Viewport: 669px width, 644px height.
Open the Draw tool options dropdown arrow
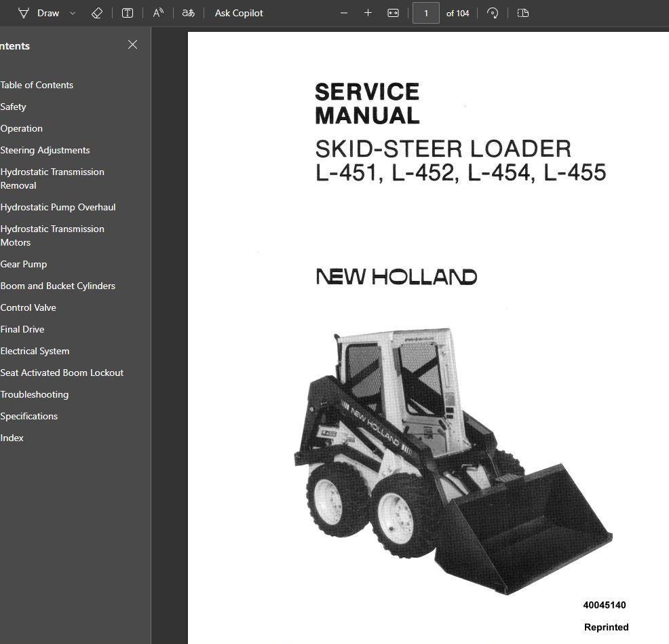point(73,13)
